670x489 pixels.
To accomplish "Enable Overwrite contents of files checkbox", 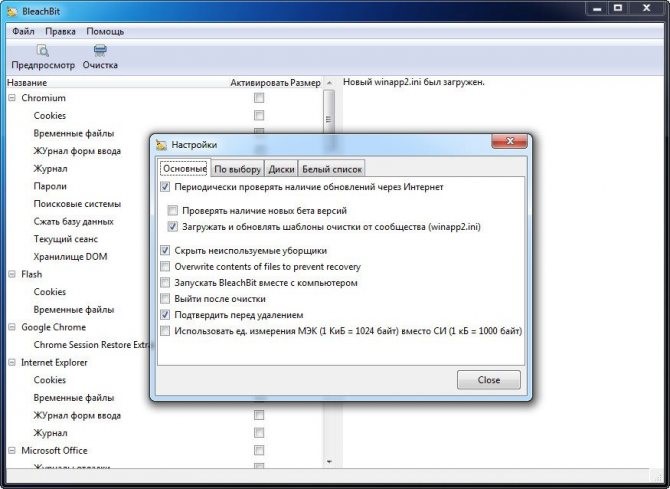I will coord(166,267).
